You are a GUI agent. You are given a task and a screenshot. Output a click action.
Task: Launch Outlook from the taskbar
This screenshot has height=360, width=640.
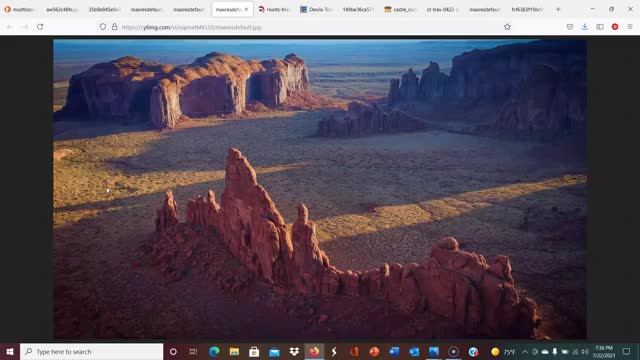[x=414, y=351]
